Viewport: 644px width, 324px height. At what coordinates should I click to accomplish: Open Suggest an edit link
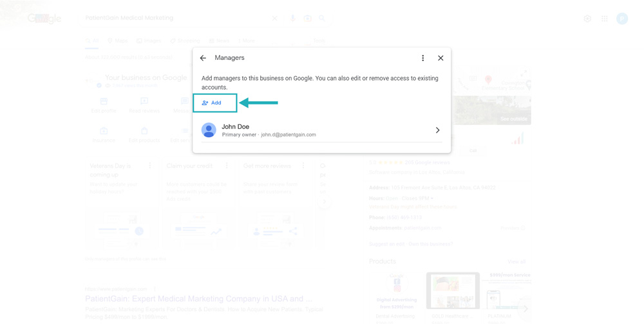click(386, 244)
